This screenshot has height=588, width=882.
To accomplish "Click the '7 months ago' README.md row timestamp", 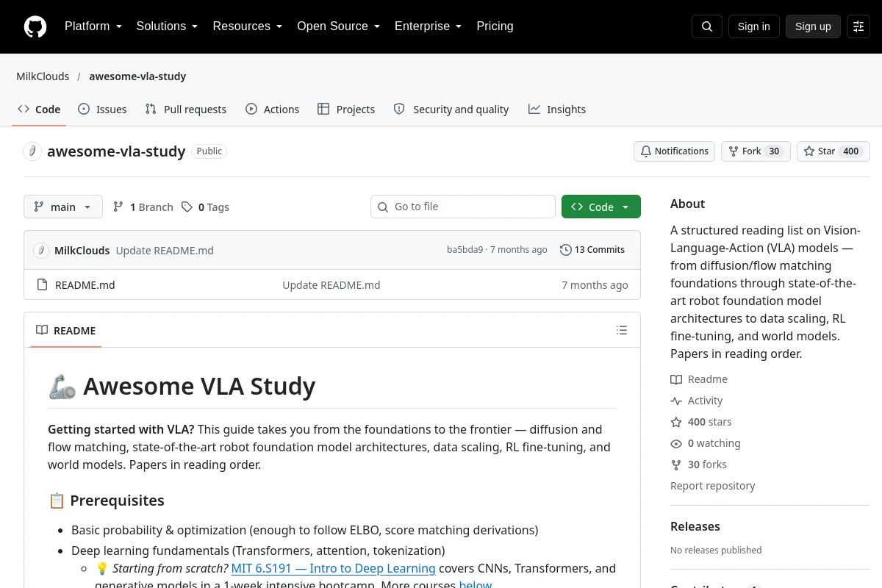I will tap(595, 285).
